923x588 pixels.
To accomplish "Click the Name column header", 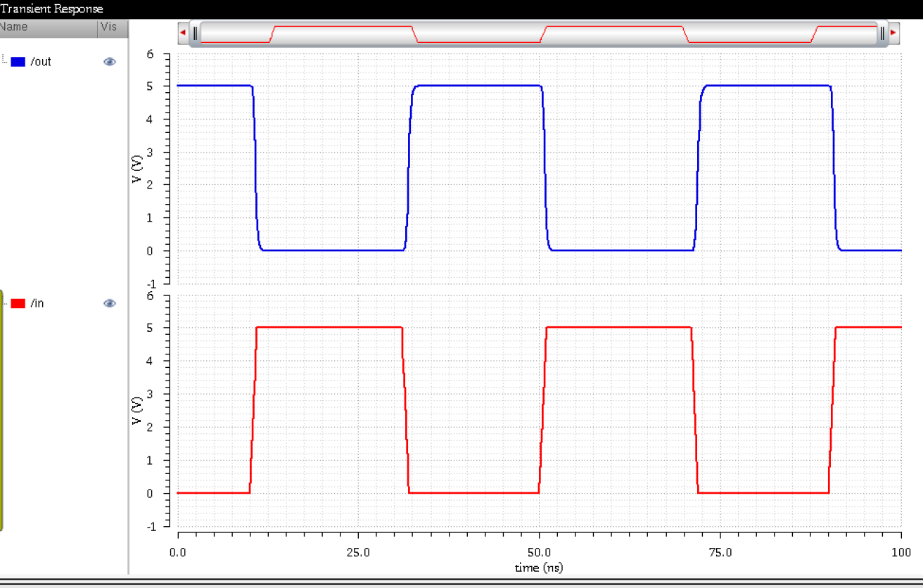I will coord(46,27).
